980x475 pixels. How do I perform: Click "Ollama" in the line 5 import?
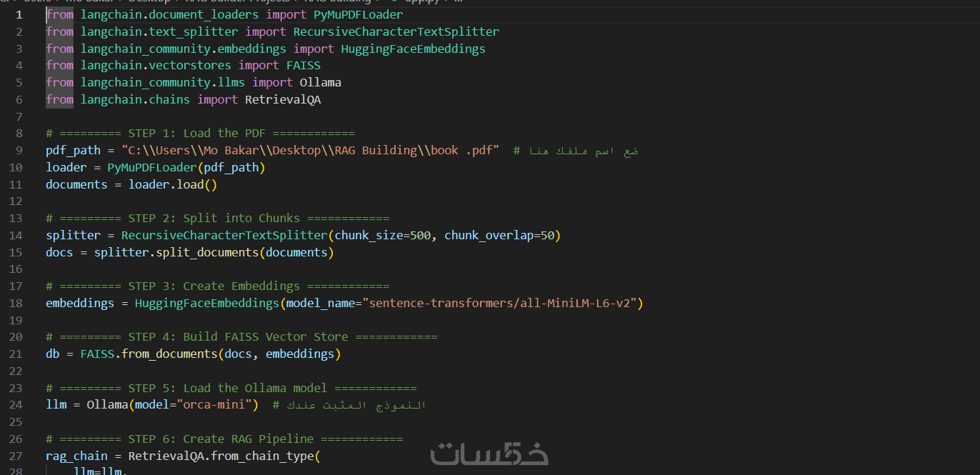(320, 82)
